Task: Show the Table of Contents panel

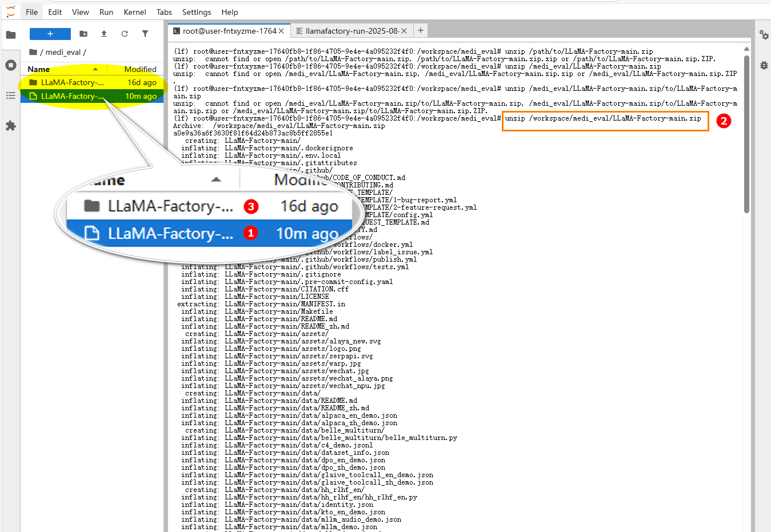Action: (10, 95)
